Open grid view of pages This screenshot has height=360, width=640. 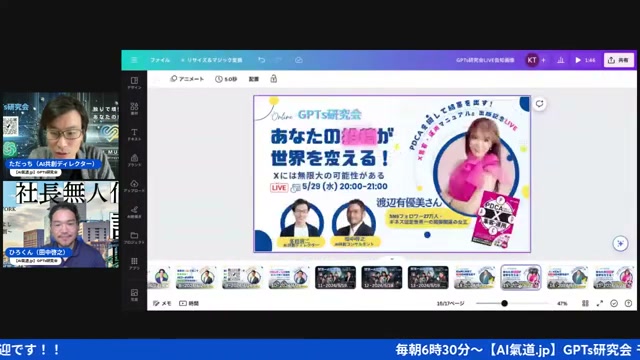[585, 303]
